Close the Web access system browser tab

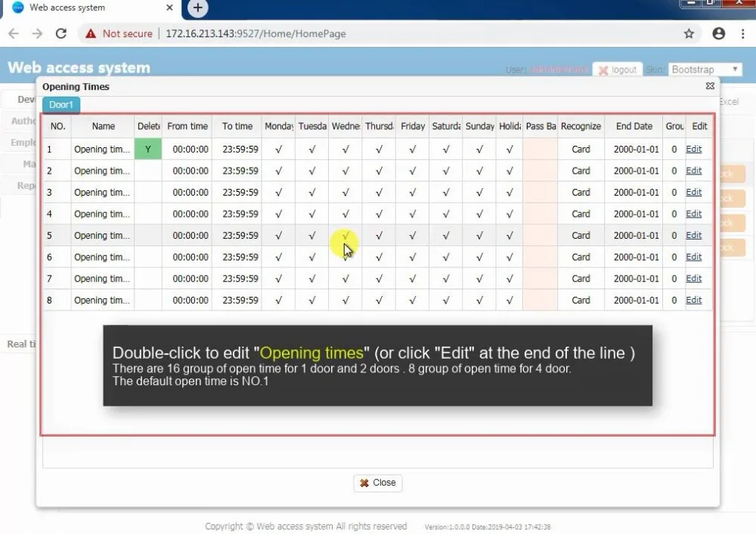169,8
